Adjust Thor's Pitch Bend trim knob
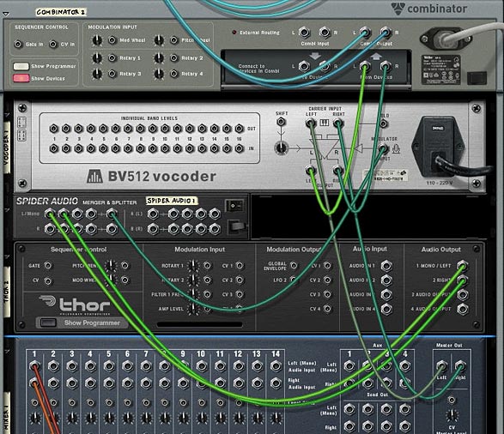 [x=111, y=266]
